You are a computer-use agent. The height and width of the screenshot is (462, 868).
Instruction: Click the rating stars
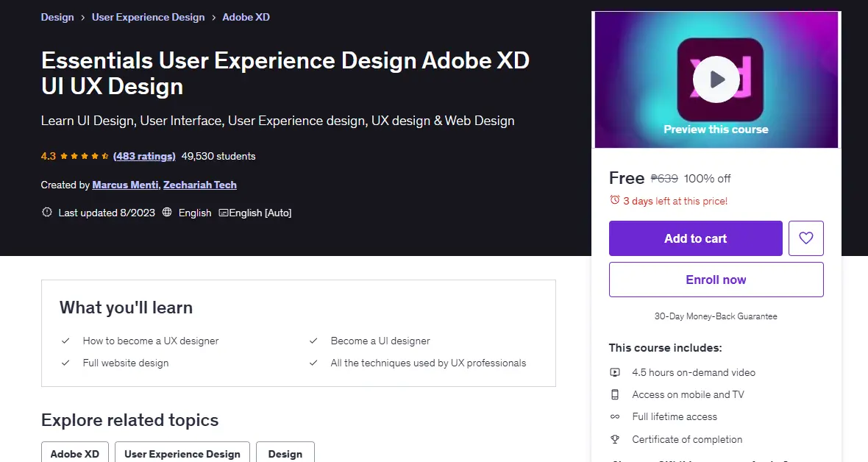click(x=85, y=156)
